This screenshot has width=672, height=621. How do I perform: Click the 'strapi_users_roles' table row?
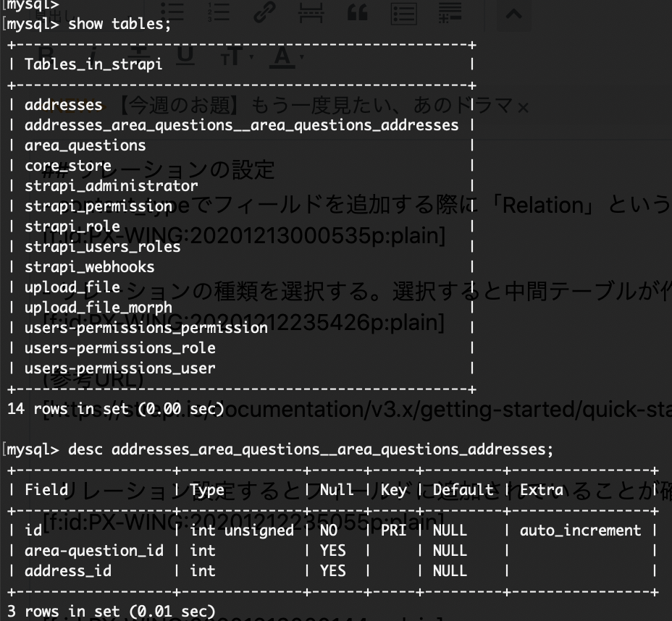102,247
